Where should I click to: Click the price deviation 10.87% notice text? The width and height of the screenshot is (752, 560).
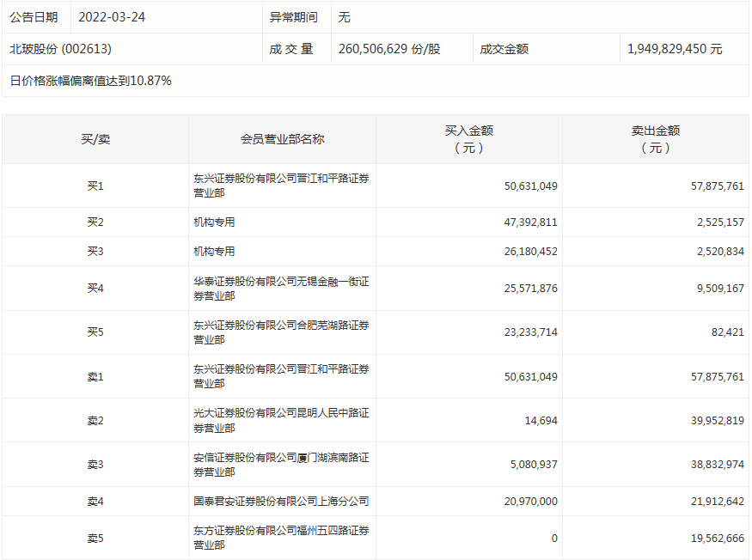coord(90,81)
